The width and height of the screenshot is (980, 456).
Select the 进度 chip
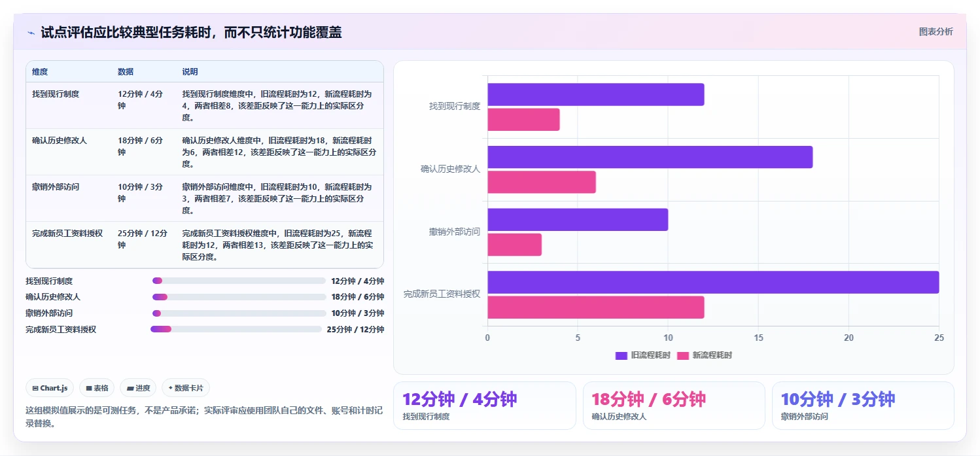click(x=138, y=388)
